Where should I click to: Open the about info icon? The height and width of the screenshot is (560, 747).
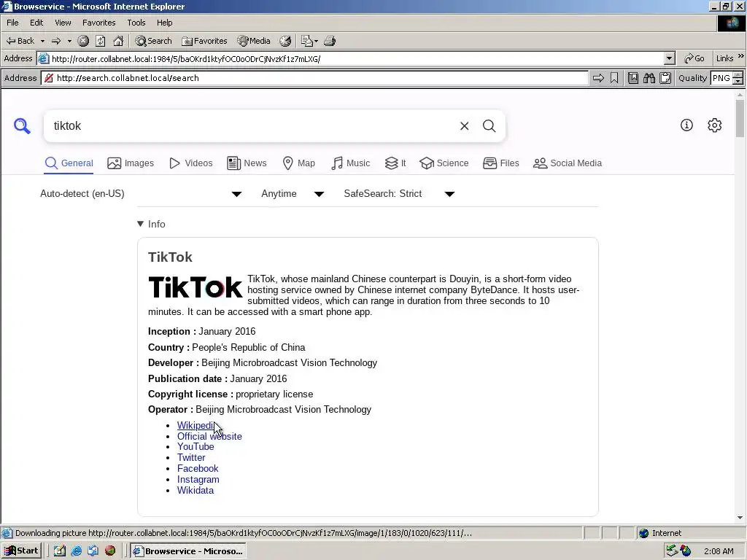(x=686, y=125)
